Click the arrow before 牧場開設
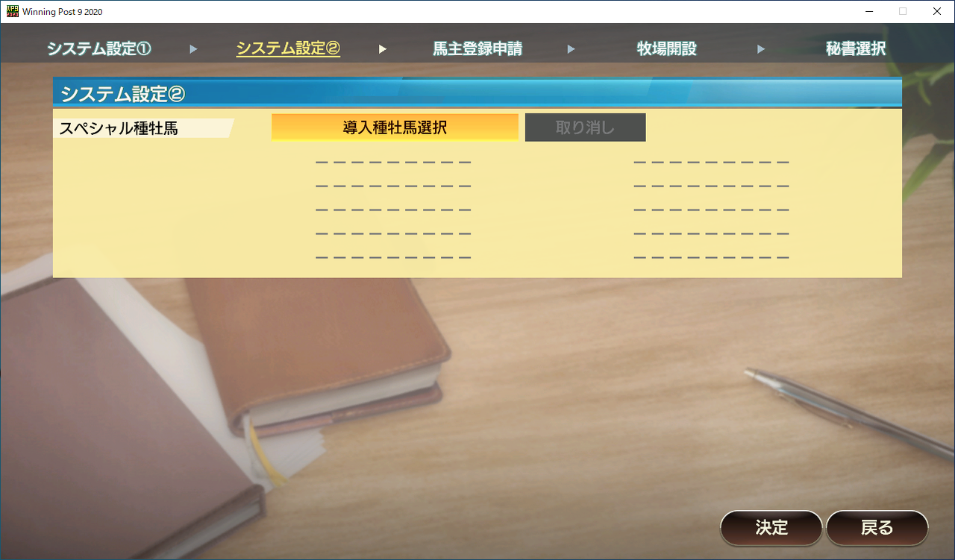 coord(572,48)
